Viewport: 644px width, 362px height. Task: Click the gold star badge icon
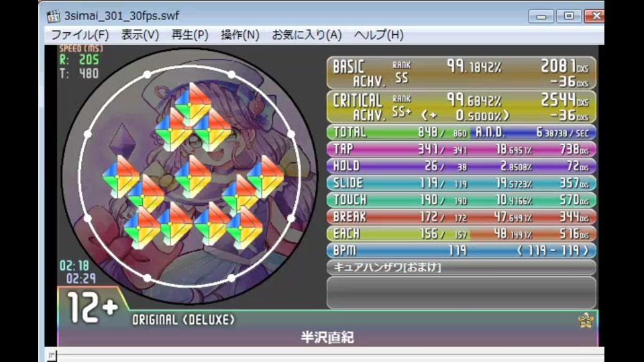[586, 320]
